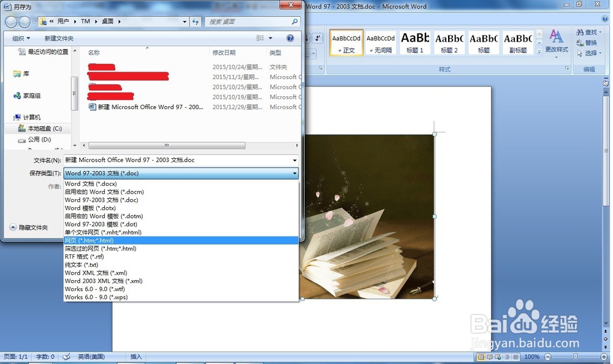
Task: Click the 文件名 input field
Action: pos(178,160)
